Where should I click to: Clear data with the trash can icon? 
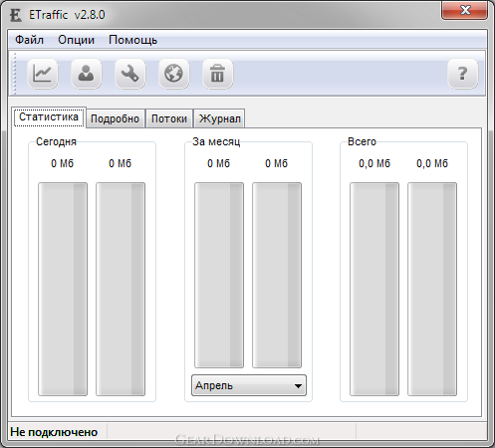(x=218, y=74)
